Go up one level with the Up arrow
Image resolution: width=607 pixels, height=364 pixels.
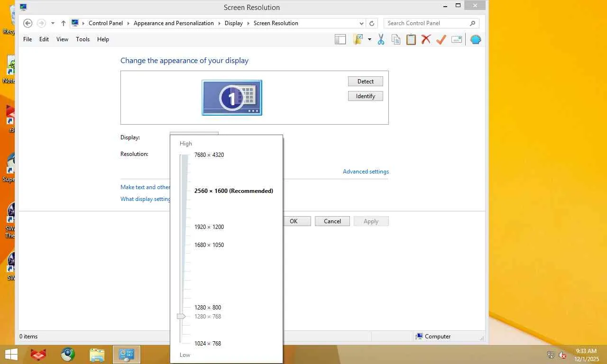coord(63,23)
